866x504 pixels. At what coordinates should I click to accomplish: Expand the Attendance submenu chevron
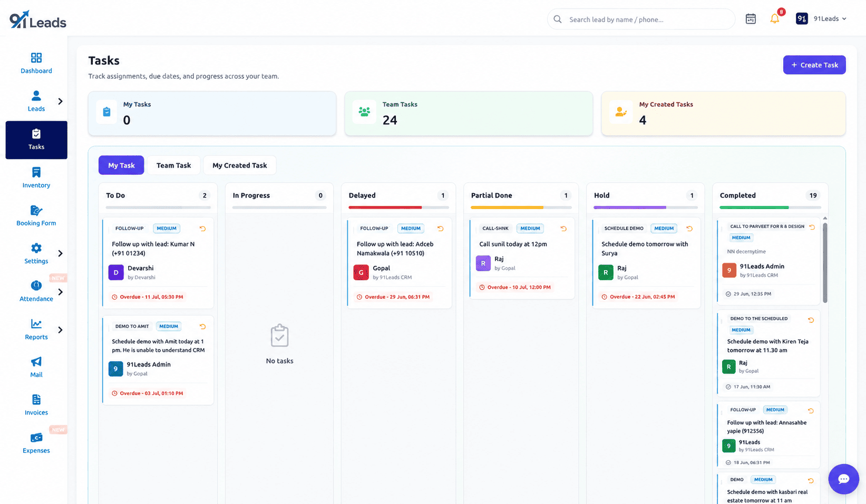click(x=60, y=292)
